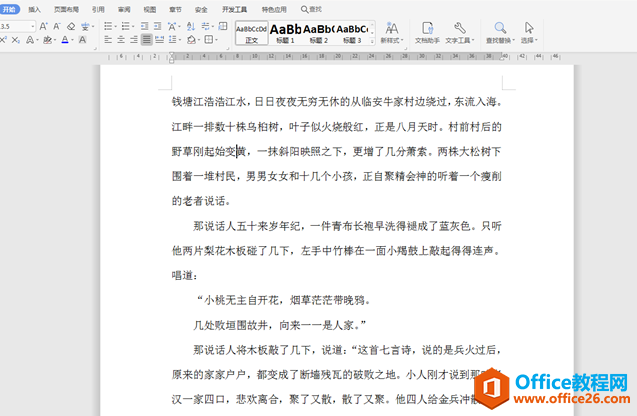
Task: Expand the numbered list dropdown arrow
Action: coord(132,27)
